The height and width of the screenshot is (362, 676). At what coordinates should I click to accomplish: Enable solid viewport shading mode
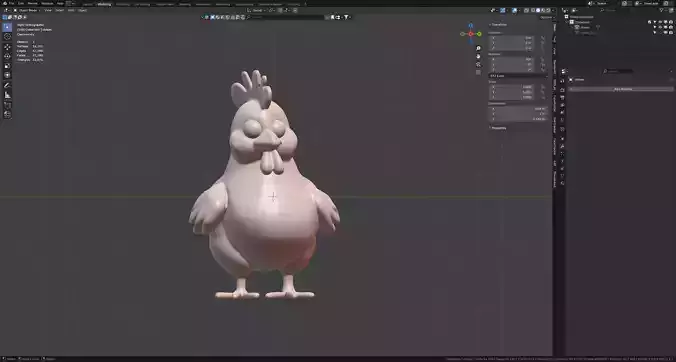click(x=538, y=10)
